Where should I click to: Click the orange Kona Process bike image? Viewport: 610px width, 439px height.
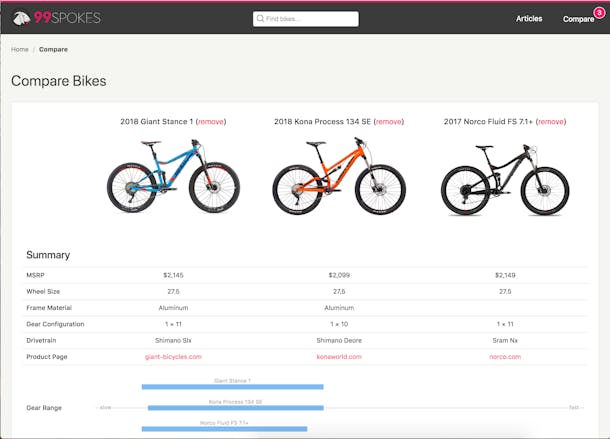(339, 176)
